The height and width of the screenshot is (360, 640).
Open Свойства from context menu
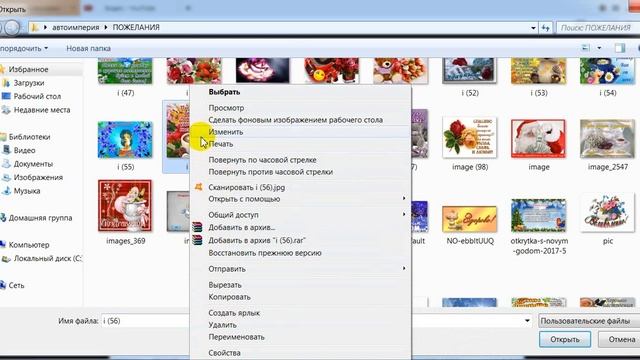pyautogui.click(x=224, y=353)
